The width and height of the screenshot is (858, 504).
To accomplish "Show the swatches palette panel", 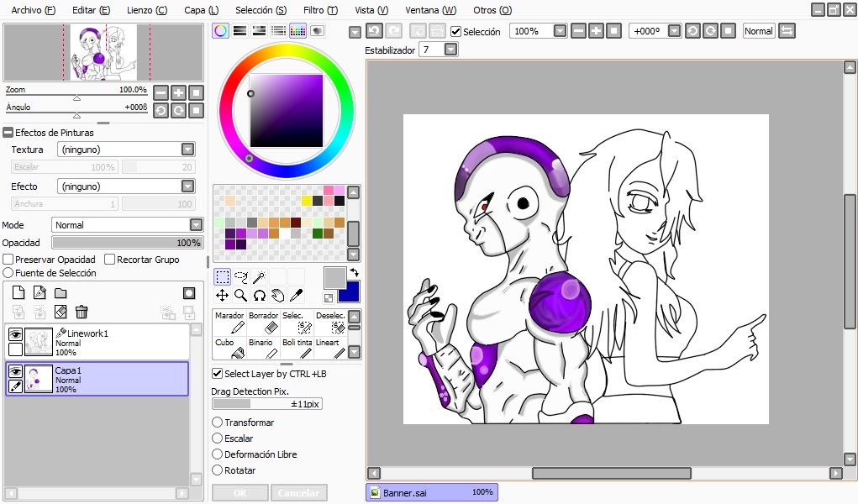I will point(297,30).
